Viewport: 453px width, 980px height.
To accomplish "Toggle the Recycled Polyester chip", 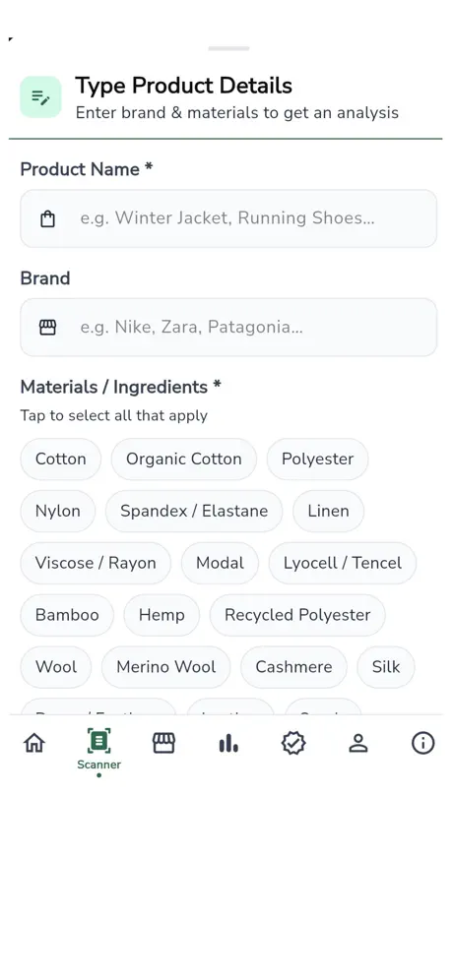I will click(x=297, y=615).
